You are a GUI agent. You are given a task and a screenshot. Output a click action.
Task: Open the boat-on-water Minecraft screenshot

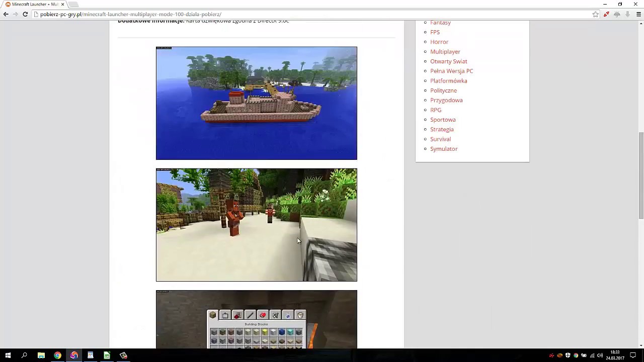[x=257, y=103]
